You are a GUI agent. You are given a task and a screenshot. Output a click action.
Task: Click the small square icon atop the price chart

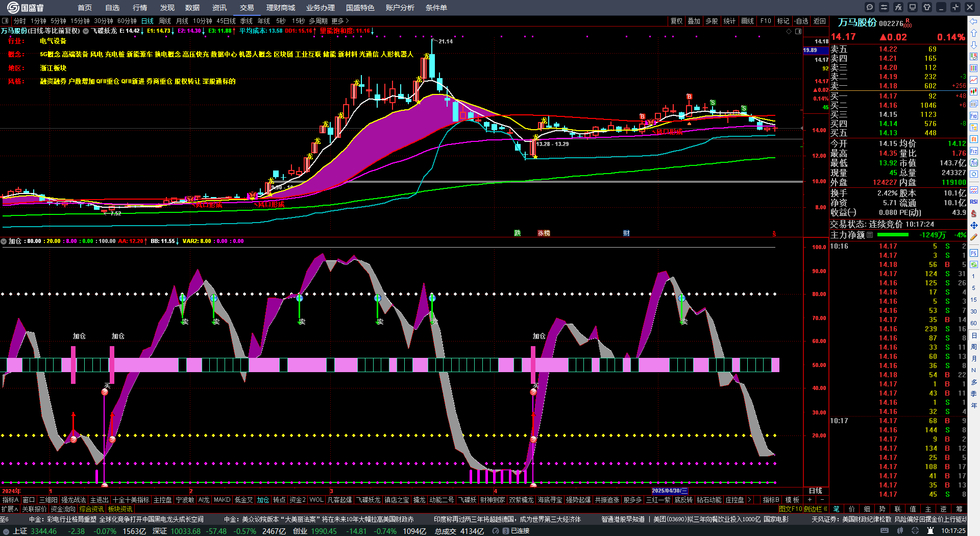798,31
